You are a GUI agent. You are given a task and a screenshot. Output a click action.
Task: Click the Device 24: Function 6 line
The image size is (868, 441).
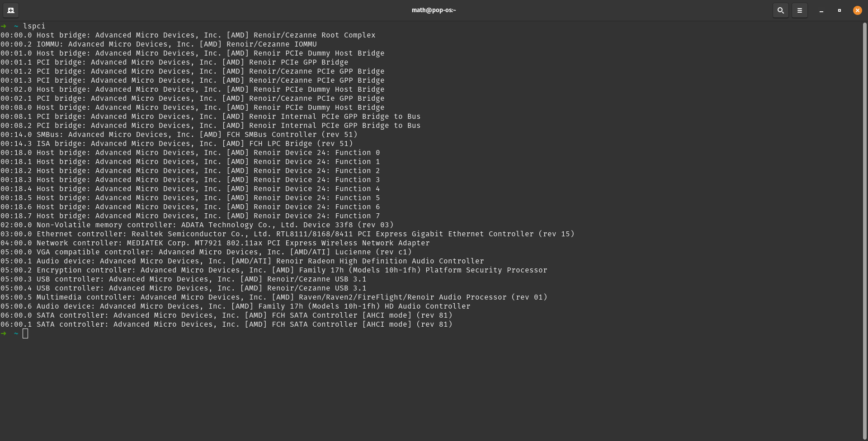(x=190, y=206)
